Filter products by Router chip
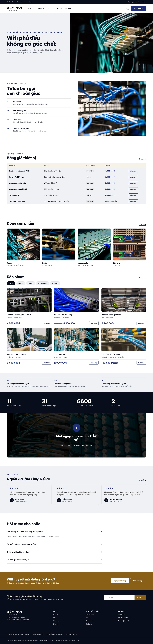 tap(21, 283)
